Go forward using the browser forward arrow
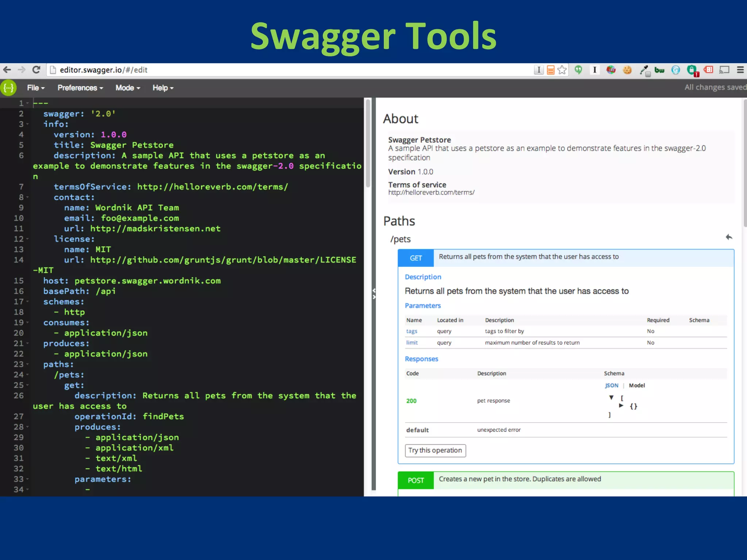This screenshot has width=747, height=560. 22,70
